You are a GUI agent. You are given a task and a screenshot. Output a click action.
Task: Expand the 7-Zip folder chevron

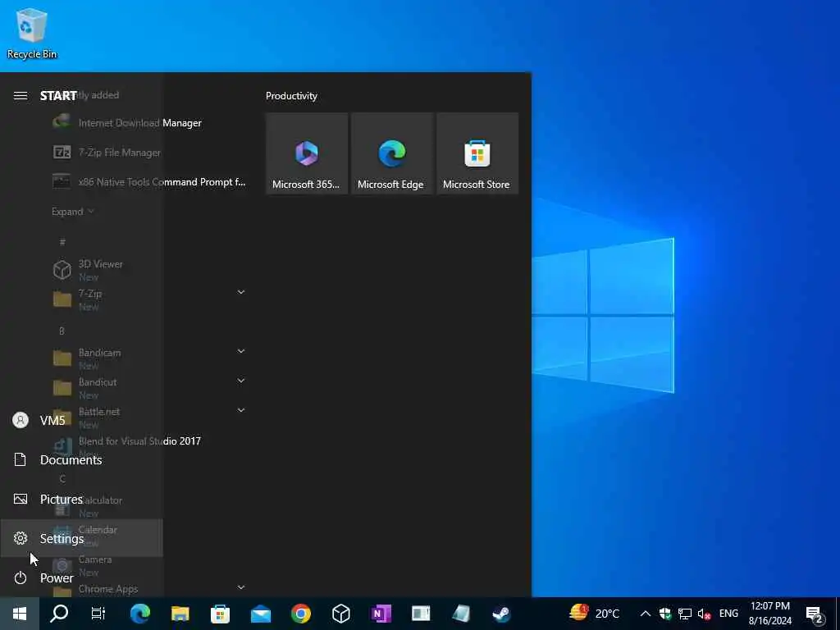click(x=241, y=292)
